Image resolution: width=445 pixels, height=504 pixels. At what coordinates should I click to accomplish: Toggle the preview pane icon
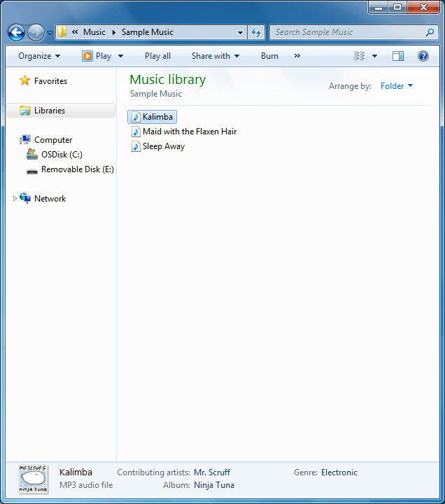click(398, 56)
